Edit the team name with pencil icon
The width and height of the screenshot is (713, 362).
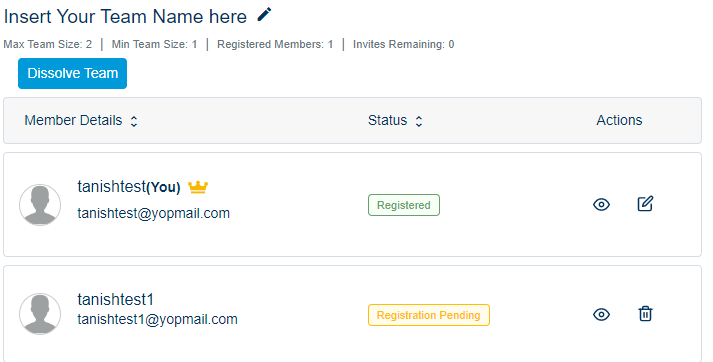click(264, 15)
